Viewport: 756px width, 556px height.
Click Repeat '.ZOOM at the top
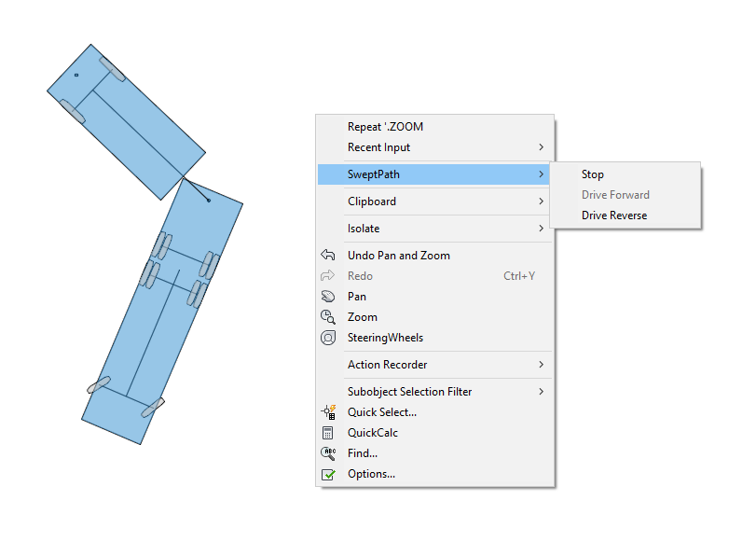point(385,126)
